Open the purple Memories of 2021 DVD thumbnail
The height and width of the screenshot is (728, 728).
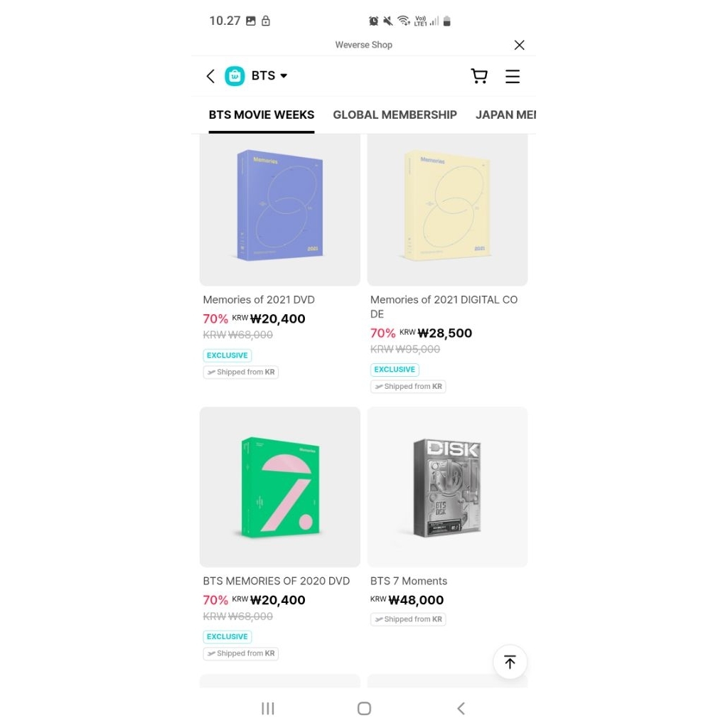click(280, 210)
